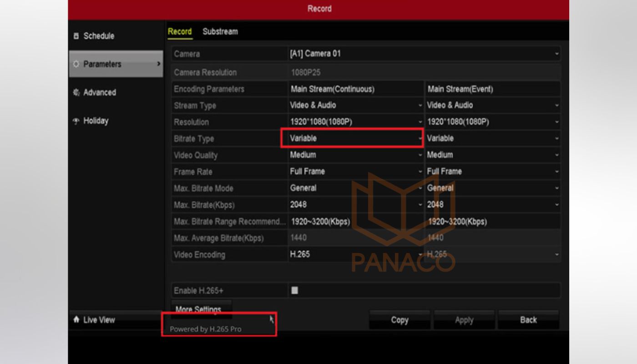
Task: Open the Camera selection dropdown
Action: pyautogui.click(x=423, y=54)
